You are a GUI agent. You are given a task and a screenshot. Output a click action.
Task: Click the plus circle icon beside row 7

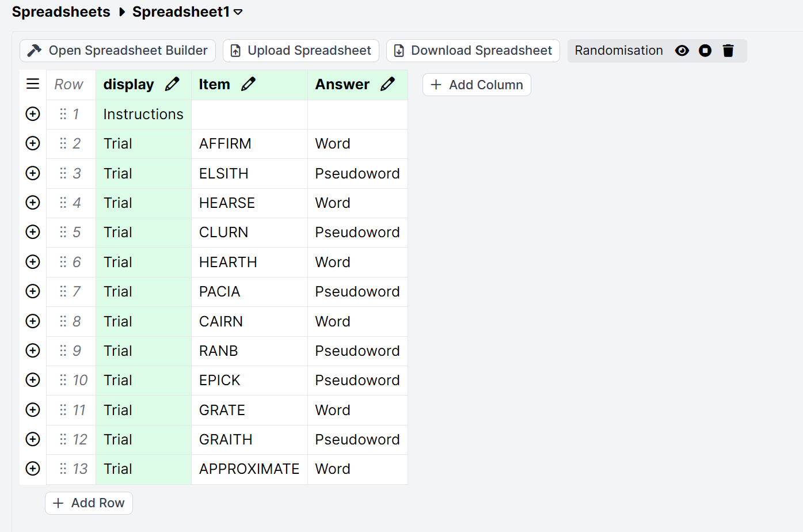pyautogui.click(x=33, y=291)
